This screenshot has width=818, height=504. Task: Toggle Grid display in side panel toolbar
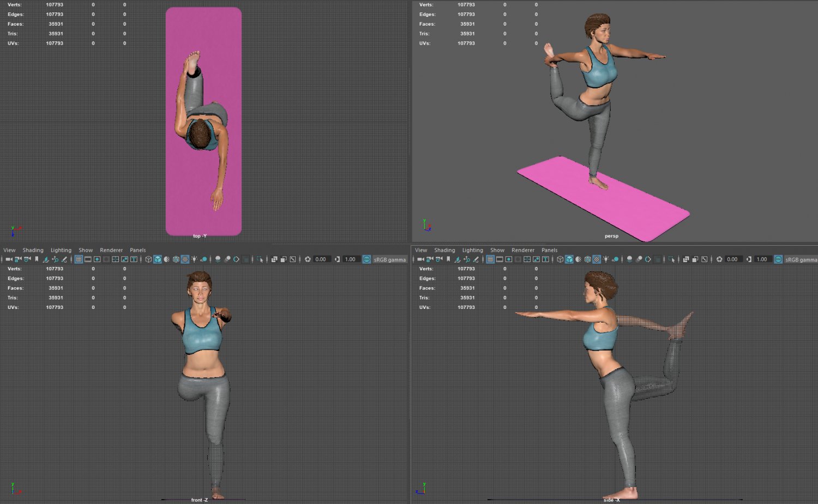490,259
